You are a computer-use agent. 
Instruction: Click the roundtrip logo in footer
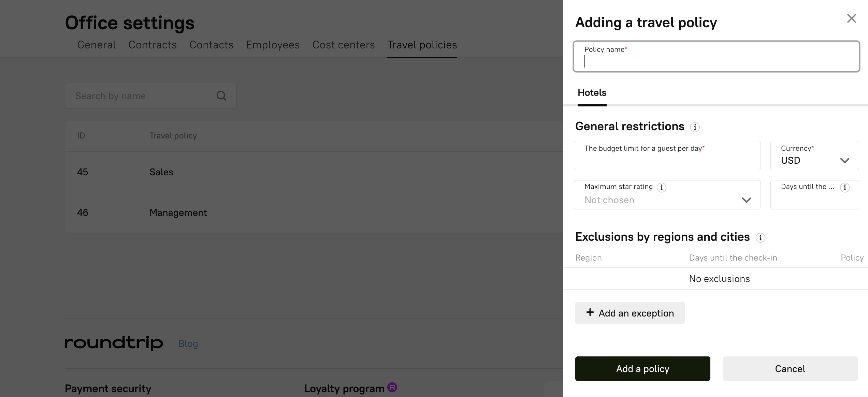pyautogui.click(x=114, y=343)
